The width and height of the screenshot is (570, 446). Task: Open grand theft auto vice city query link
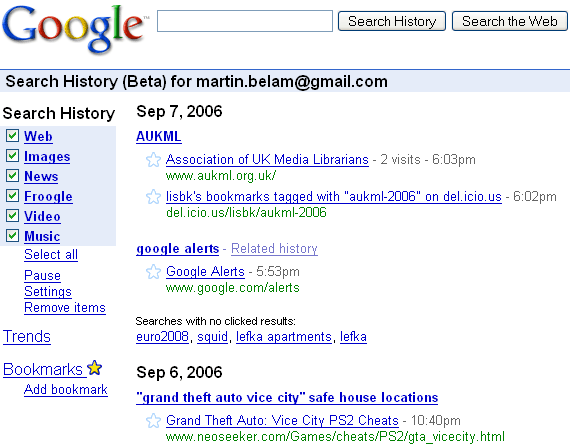click(x=287, y=397)
